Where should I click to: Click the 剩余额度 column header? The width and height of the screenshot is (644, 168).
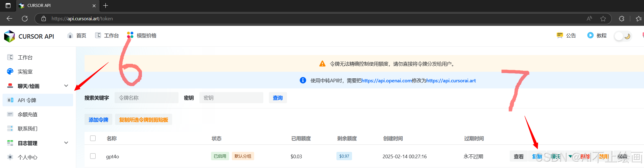click(x=347, y=139)
